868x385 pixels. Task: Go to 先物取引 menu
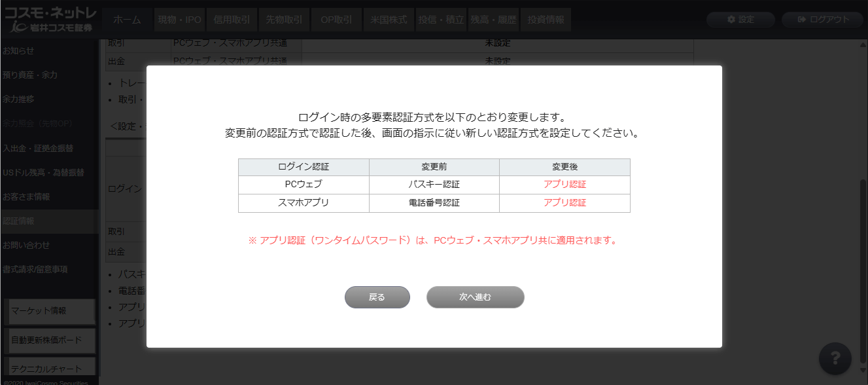(284, 20)
